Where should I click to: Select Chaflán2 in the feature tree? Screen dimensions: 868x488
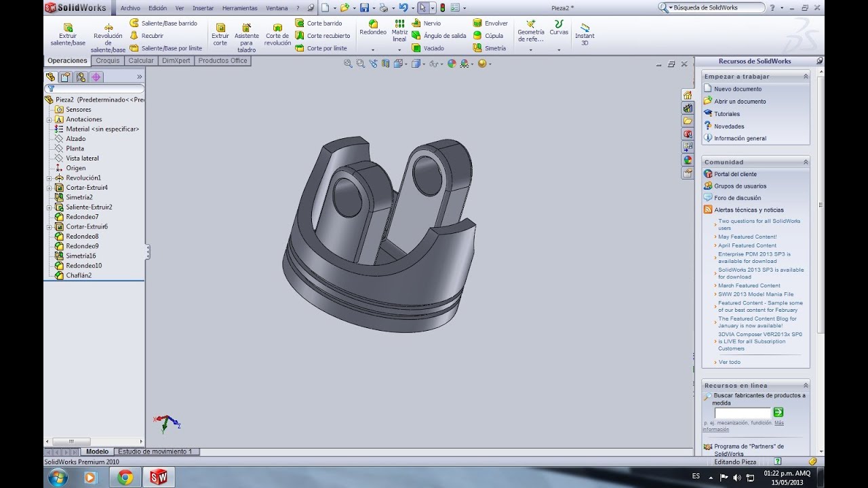click(78, 276)
